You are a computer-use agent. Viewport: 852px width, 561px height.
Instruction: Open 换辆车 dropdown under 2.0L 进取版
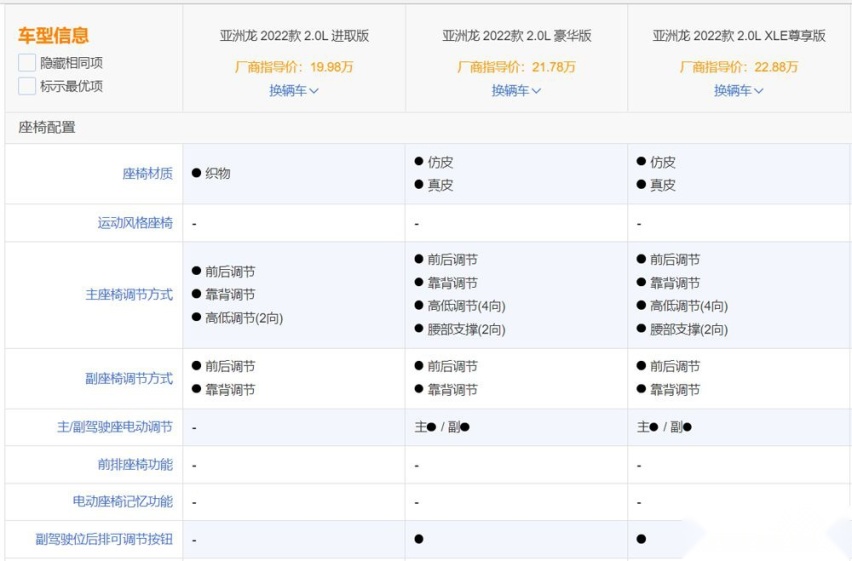pyautogui.click(x=294, y=90)
